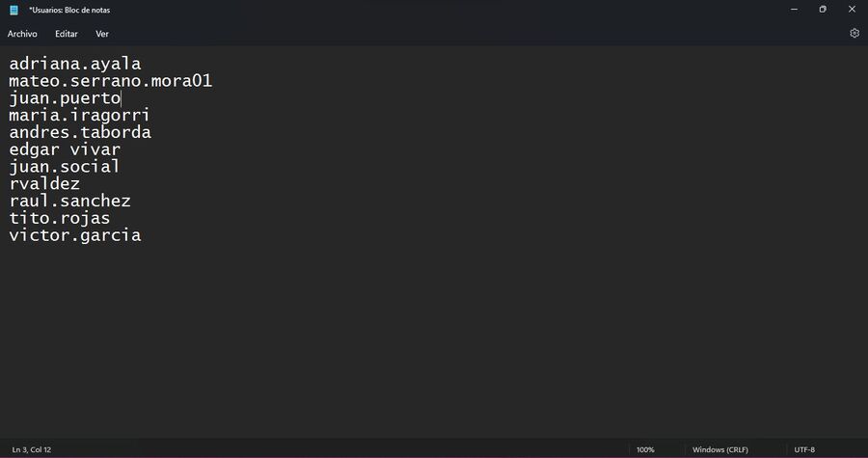Click on the andres.taborda line

[x=80, y=132]
